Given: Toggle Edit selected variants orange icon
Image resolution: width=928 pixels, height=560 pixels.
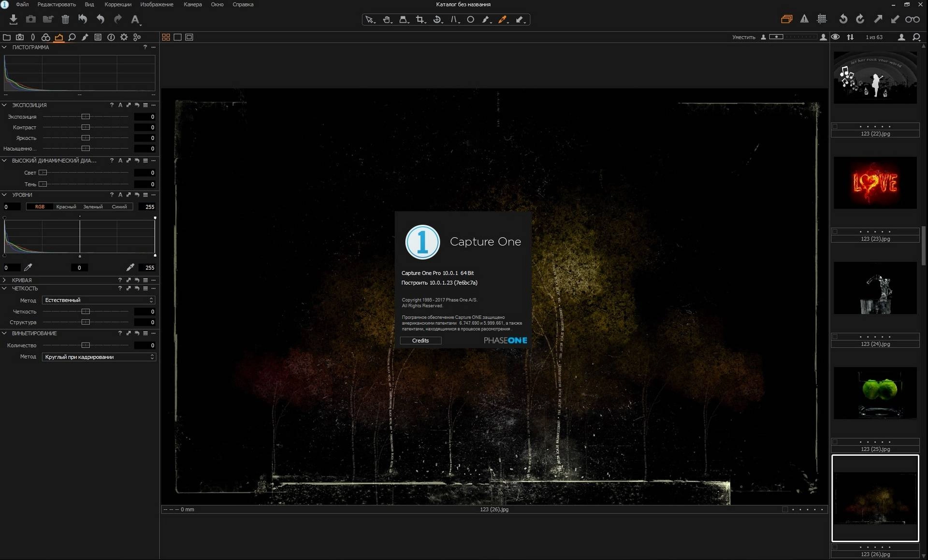Looking at the screenshot, I should (786, 19).
